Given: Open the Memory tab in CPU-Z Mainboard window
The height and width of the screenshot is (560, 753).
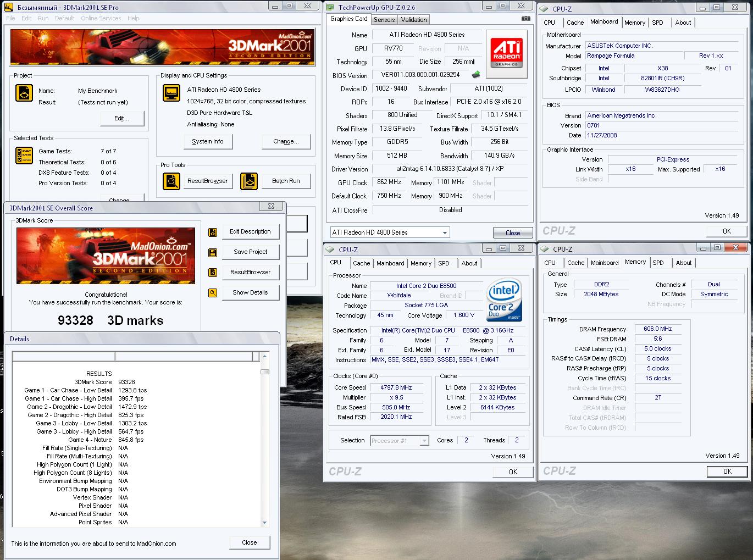Looking at the screenshot, I should pyautogui.click(x=635, y=23).
